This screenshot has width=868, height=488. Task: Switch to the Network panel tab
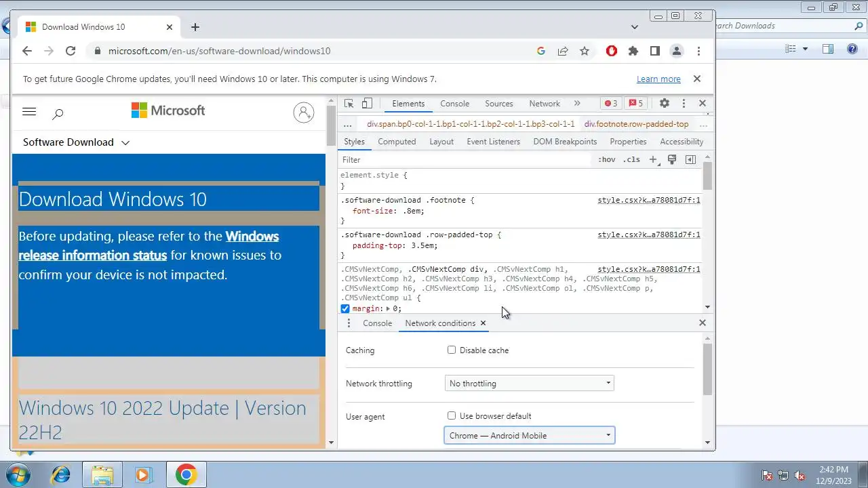tap(545, 104)
